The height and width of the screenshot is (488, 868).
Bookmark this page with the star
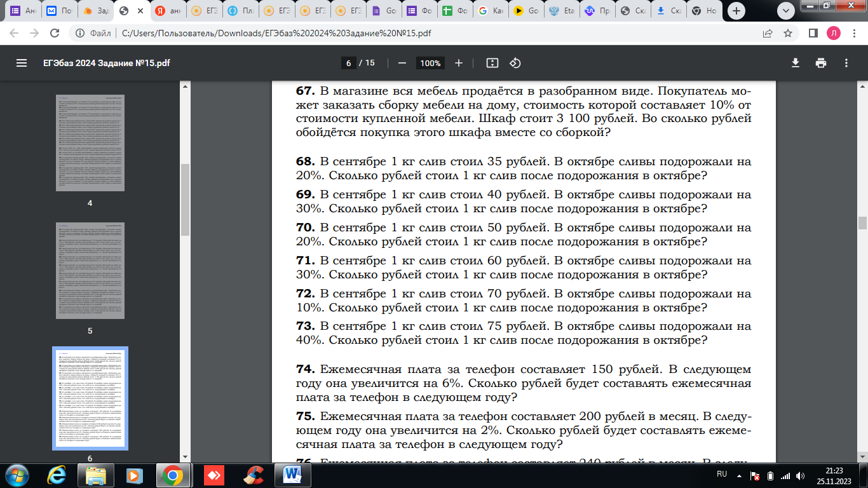pyautogui.click(x=788, y=33)
